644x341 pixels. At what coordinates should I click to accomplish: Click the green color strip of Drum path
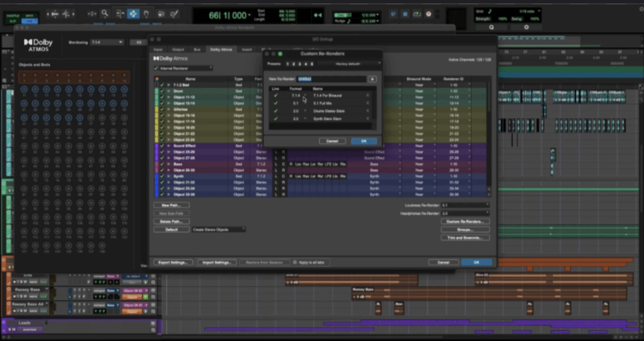click(156, 91)
